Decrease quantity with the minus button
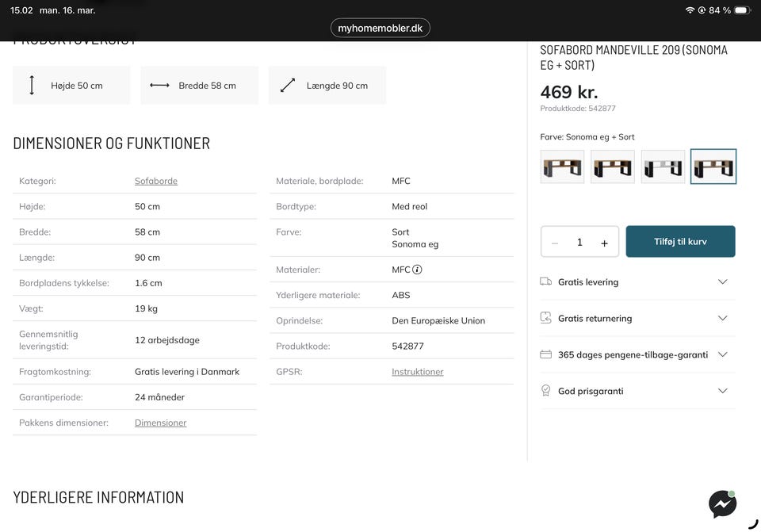This screenshot has height=532, width=761. click(x=555, y=243)
